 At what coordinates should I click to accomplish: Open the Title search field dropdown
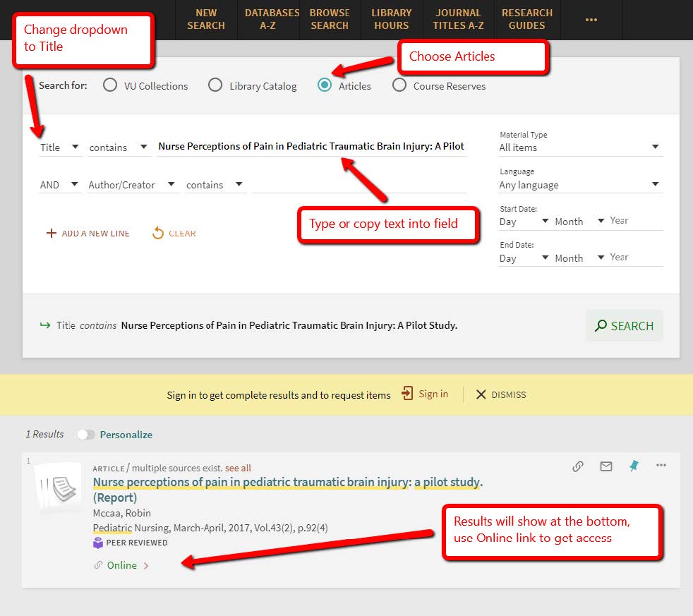pos(60,147)
